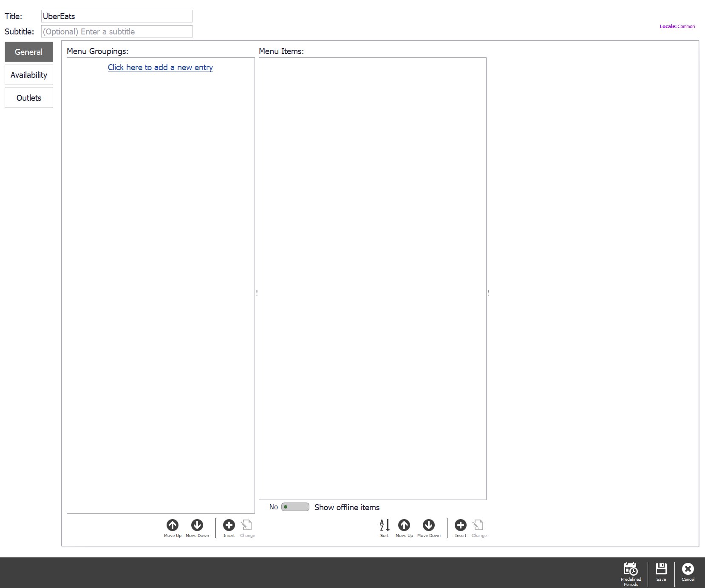
Task: Open the Outlets tab
Action: click(x=29, y=98)
